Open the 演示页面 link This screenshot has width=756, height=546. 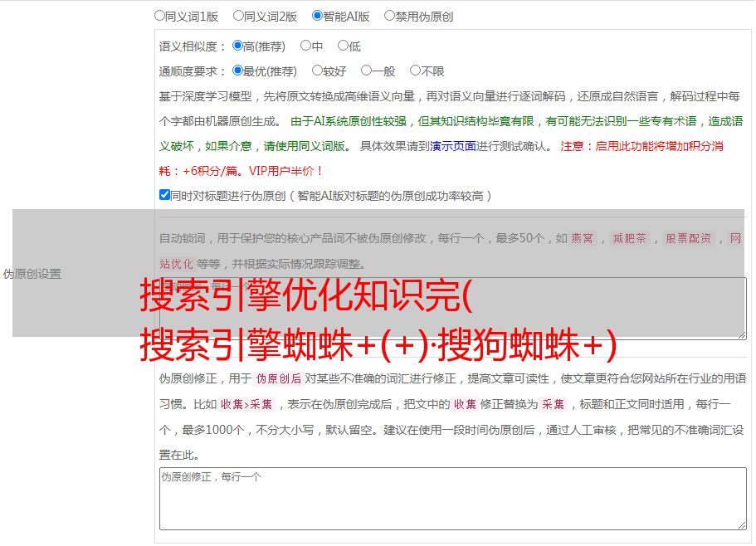pos(453,146)
